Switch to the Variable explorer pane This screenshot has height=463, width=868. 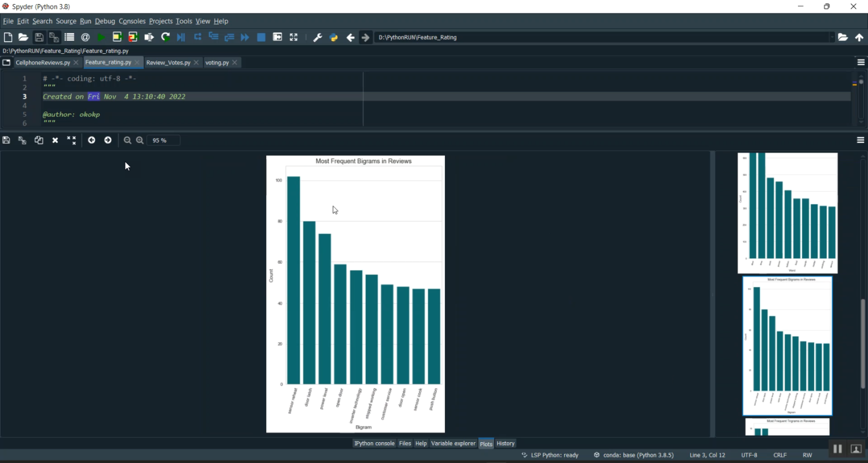pos(453,444)
